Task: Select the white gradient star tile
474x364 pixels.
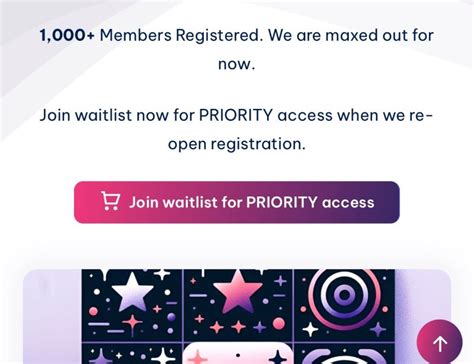Action: click(132, 305)
